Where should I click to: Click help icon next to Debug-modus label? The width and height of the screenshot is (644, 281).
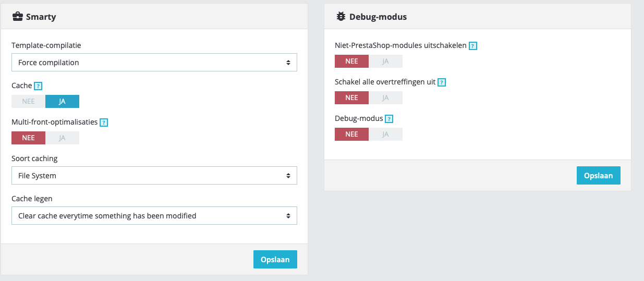(389, 119)
